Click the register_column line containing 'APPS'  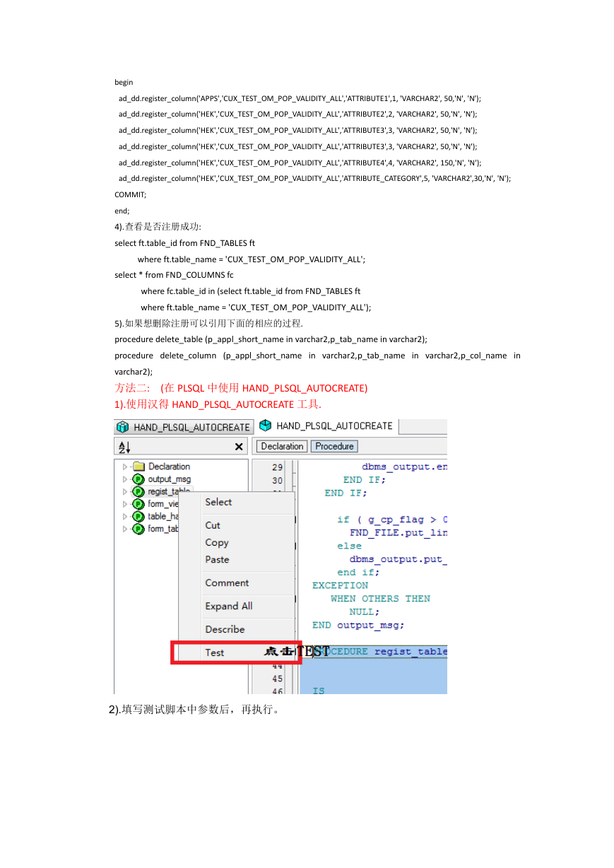click(300, 98)
